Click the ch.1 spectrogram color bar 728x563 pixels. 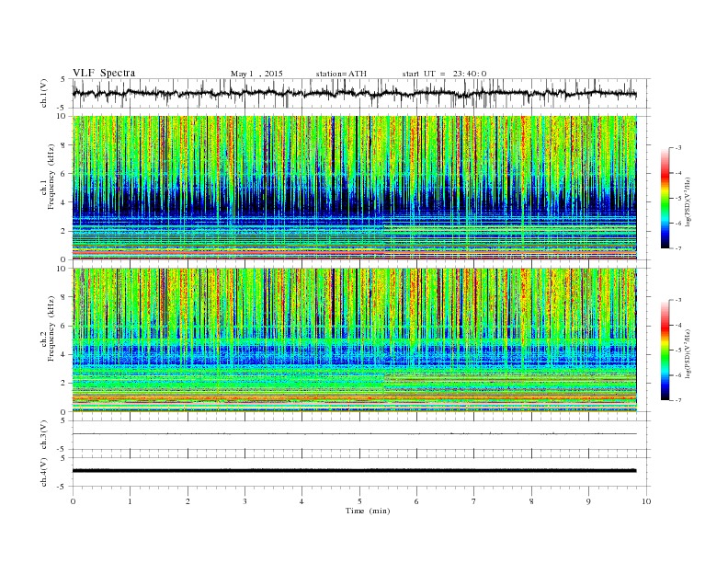(x=665, y=199)
